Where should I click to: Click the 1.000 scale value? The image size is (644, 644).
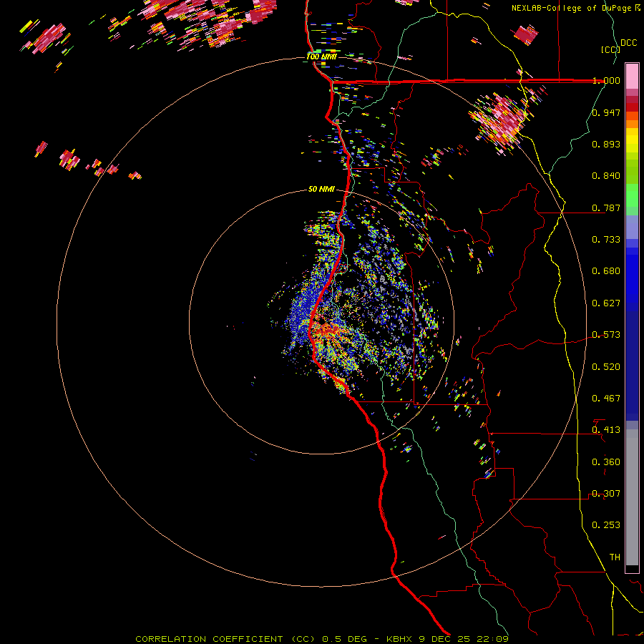pyautogui.click(x=606, y=80)
